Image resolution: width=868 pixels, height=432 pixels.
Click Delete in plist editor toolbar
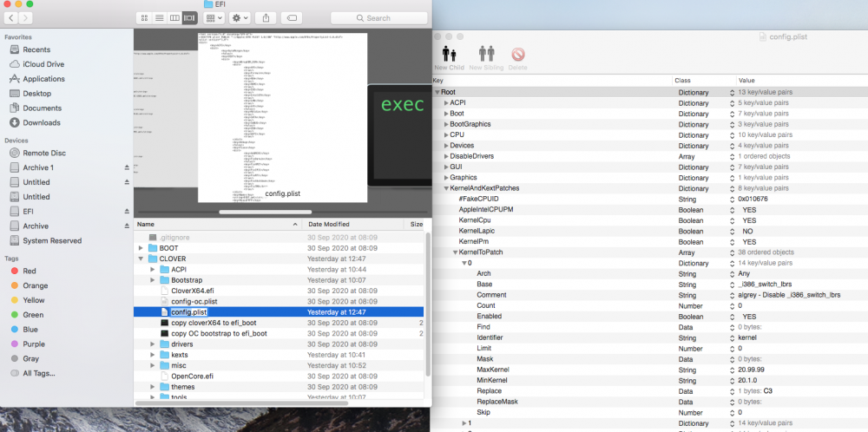(x=517, y=57)
